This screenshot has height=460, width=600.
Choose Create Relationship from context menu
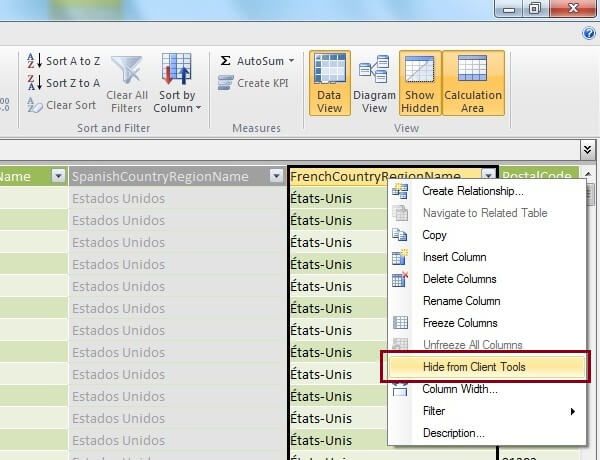coord(487,191)
